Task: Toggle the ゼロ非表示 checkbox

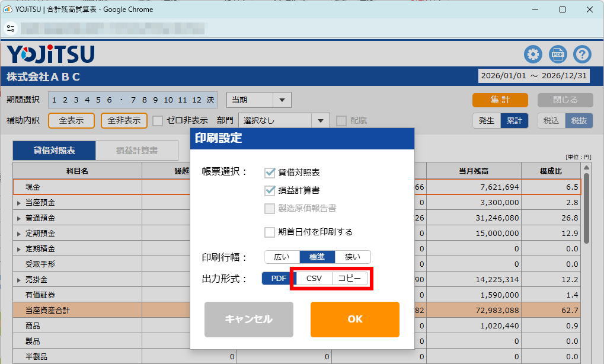Action: click(158, 120)
